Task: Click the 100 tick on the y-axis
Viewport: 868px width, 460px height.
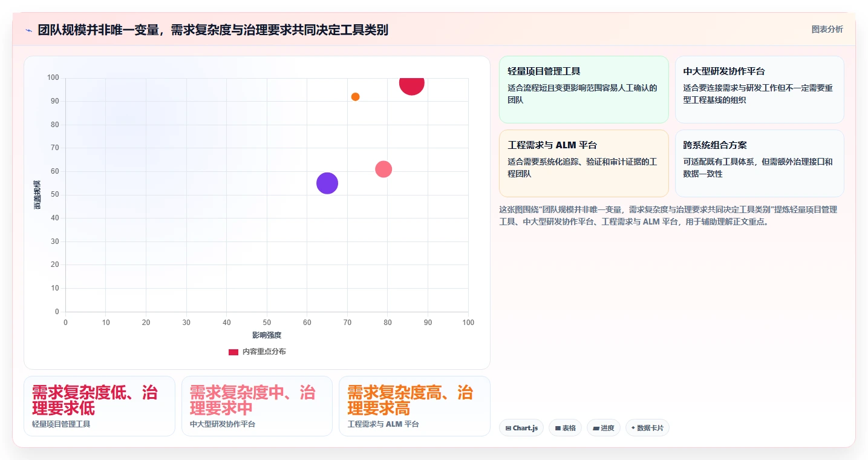Action: point(53,77)
